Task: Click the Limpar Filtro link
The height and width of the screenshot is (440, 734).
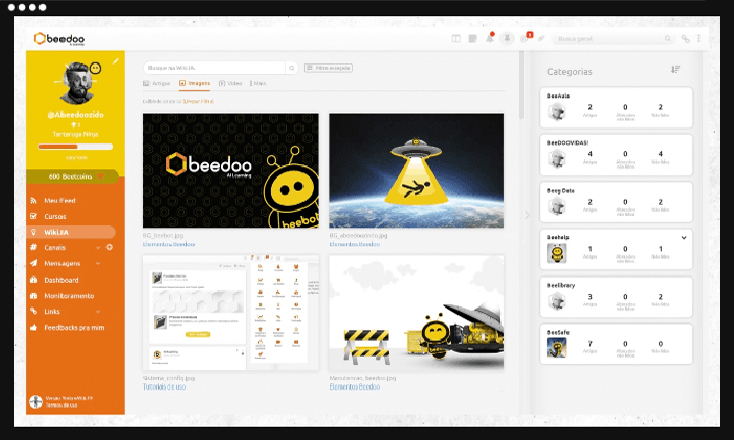Action: 198,101
